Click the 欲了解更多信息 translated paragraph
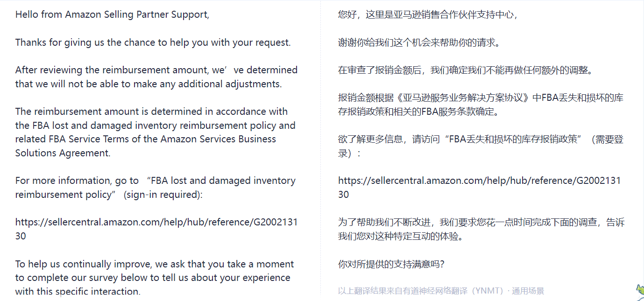The height and width of the screenshot is (301, 644). (x=481, y=146)
